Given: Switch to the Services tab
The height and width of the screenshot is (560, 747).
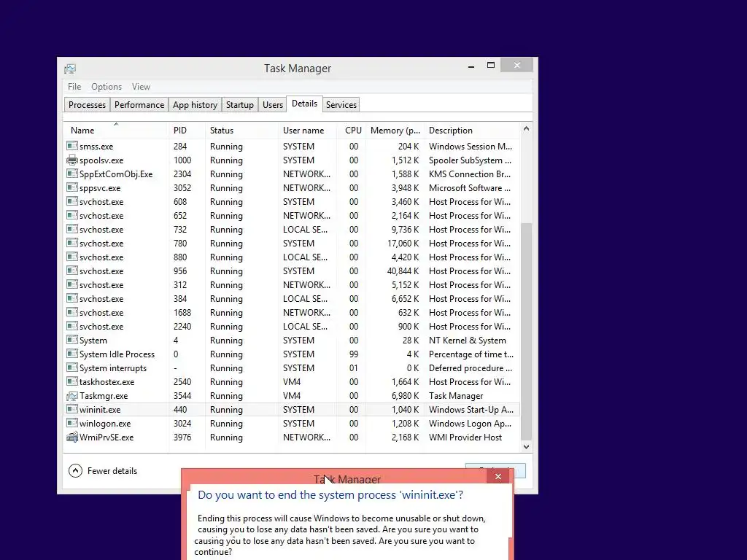Looking at the screenshot, I should click(341, 105).
